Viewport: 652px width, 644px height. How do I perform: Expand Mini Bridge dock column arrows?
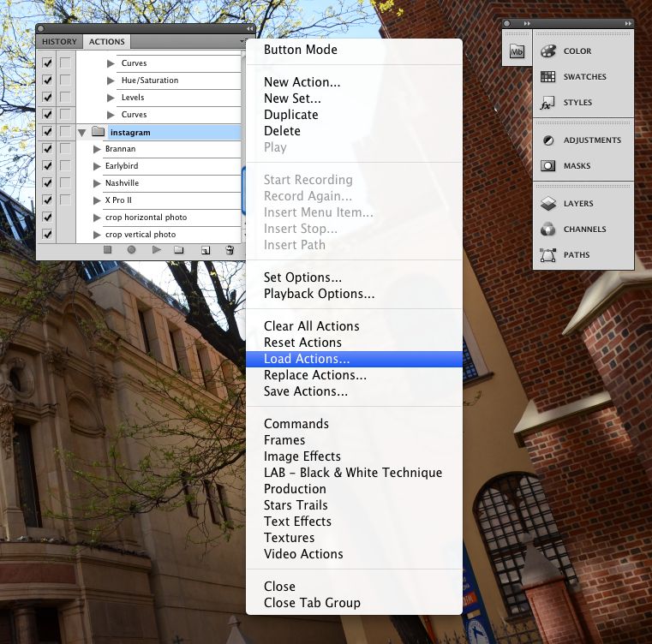(527, 24)
